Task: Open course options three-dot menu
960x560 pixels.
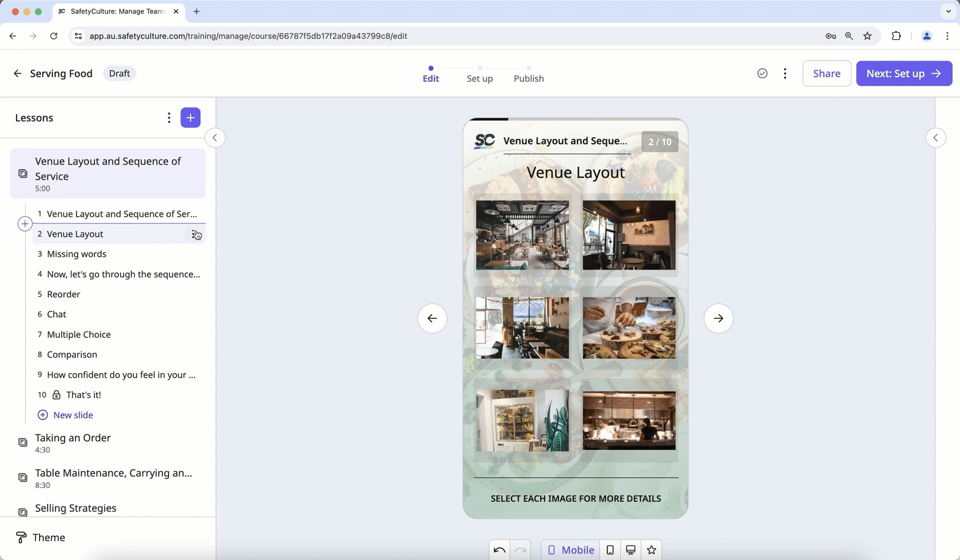Action: pyautogui.click(x=785, y=73)
